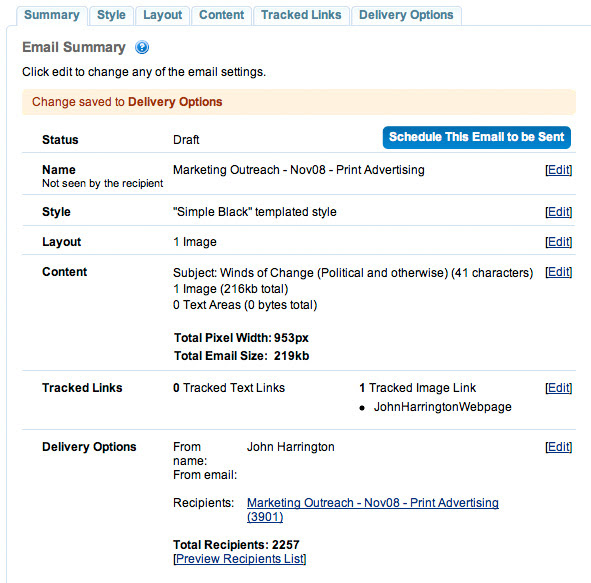Edit the Delivery Options section
Screen dimensions: 591x583
tap(559, 447)
